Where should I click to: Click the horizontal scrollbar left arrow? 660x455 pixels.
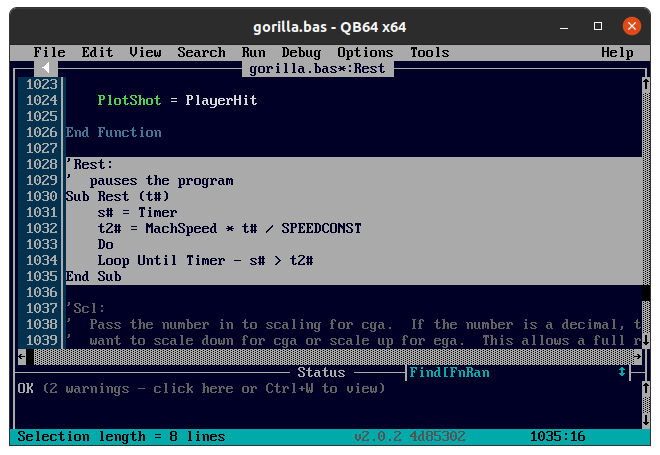[22, 357]
